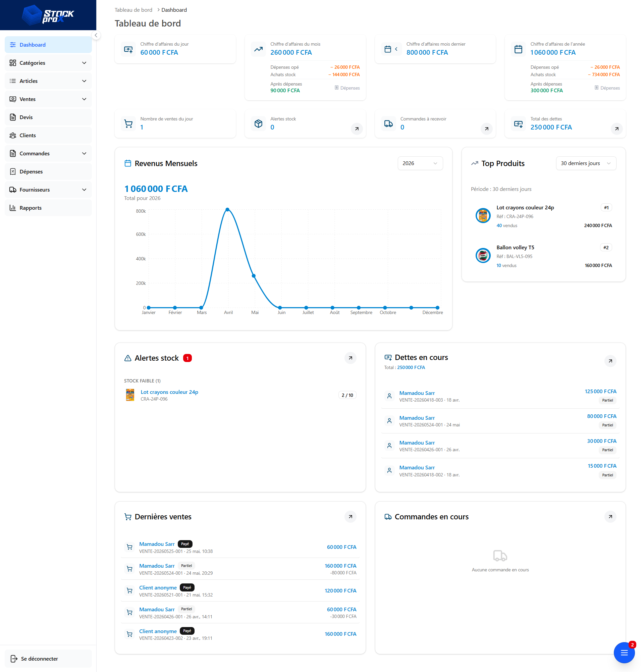Screen dimensions: 644x672
Task: Open the Dashboard sidebar item
Action: [x=48, y=45]
